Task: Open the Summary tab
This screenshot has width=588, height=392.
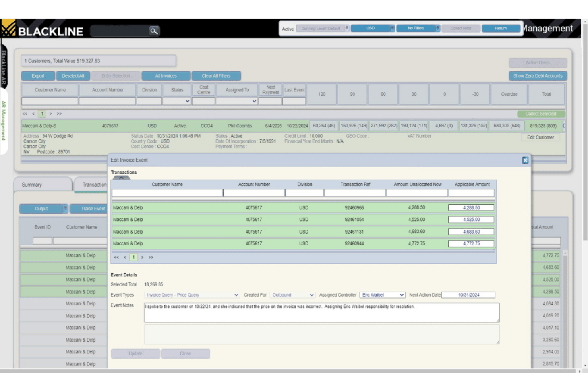Action: coord(43,185)
